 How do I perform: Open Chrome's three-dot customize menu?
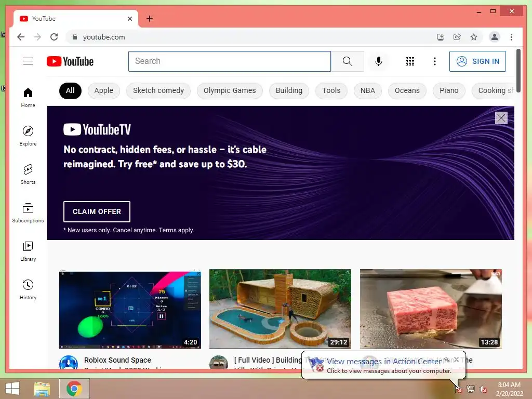coord(511,37)
